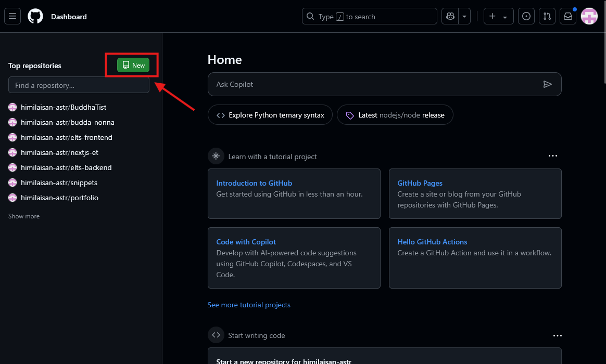Click 'Get started using GitHub' description text
This screenshot has height=364, width=606.
tap(289, 194)
